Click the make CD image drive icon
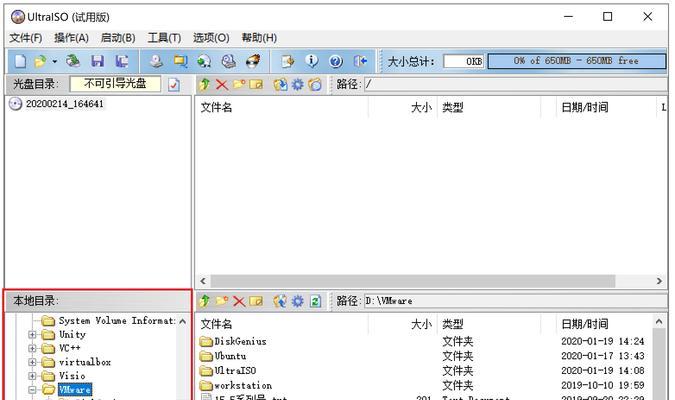The height and width of the screenshot is (400, 675). pos(156,61)
